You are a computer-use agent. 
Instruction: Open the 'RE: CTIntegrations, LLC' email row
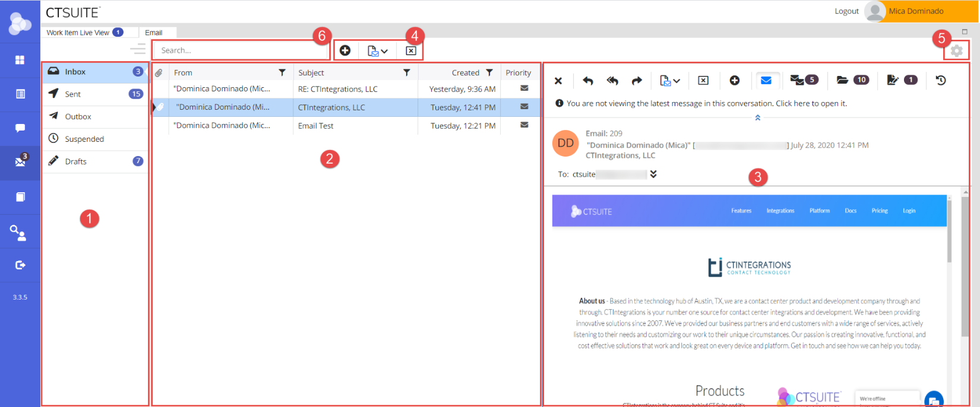point(346,89)
